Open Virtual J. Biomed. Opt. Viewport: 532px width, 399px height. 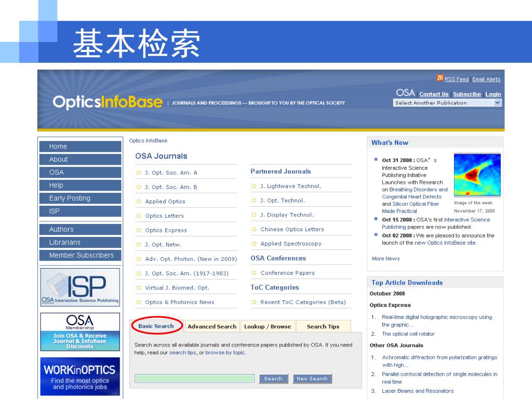point(177,288)
